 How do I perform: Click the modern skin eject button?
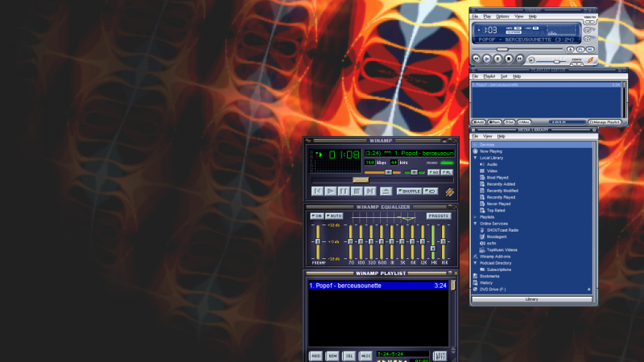coord(571,49)
